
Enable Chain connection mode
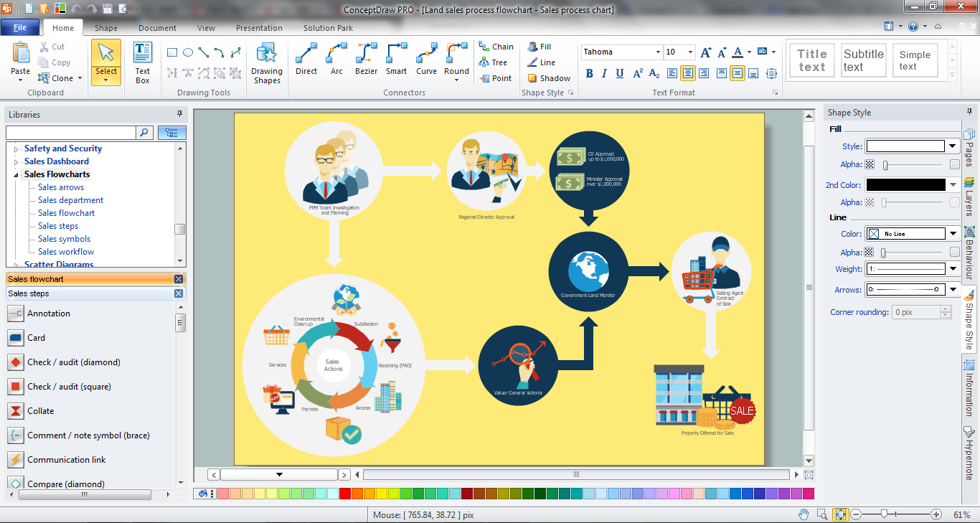tap(496, 47)
